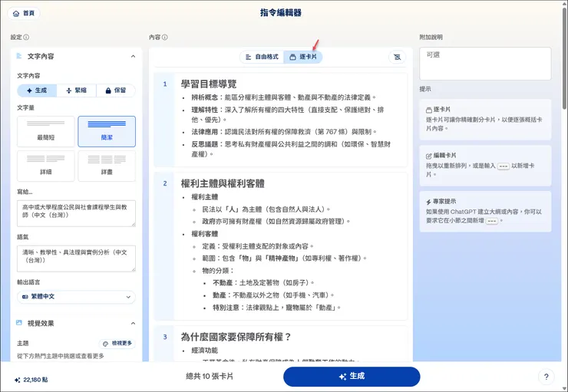Click the 寫給 audience text field
The height and width of the screenshot is (392, 568).
[x=77, y=213]
